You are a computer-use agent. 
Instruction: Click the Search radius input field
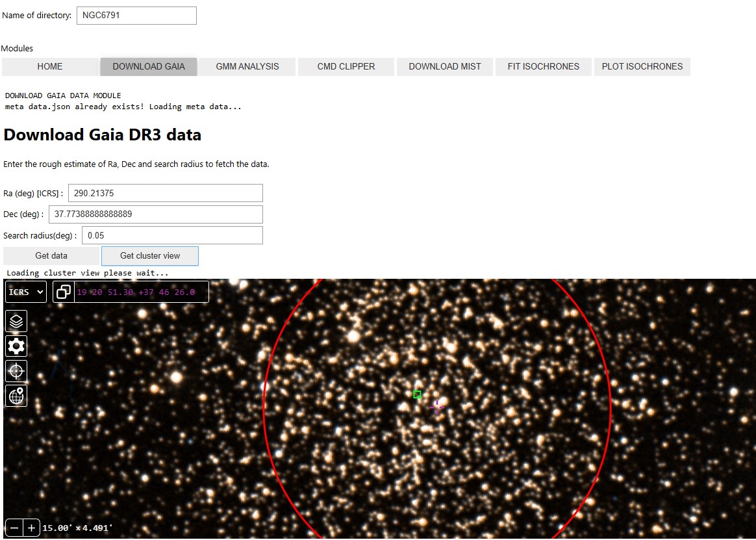click(x=171, y=235)
